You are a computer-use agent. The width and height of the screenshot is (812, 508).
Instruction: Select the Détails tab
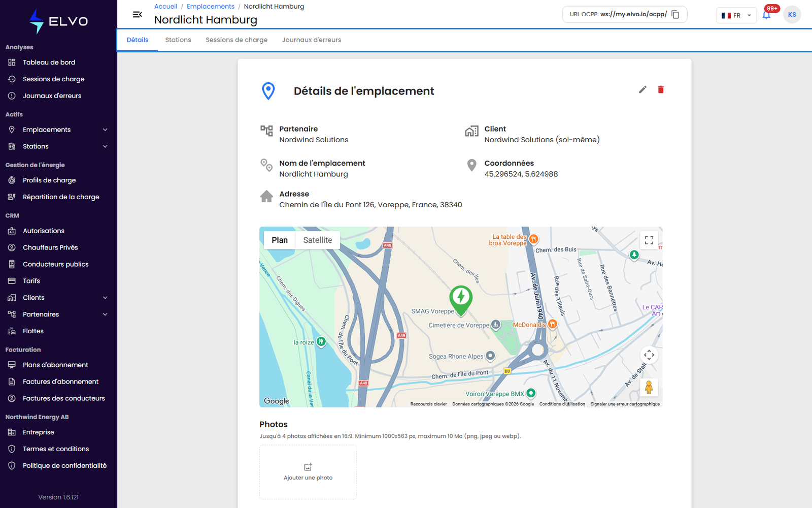[138, 40]
